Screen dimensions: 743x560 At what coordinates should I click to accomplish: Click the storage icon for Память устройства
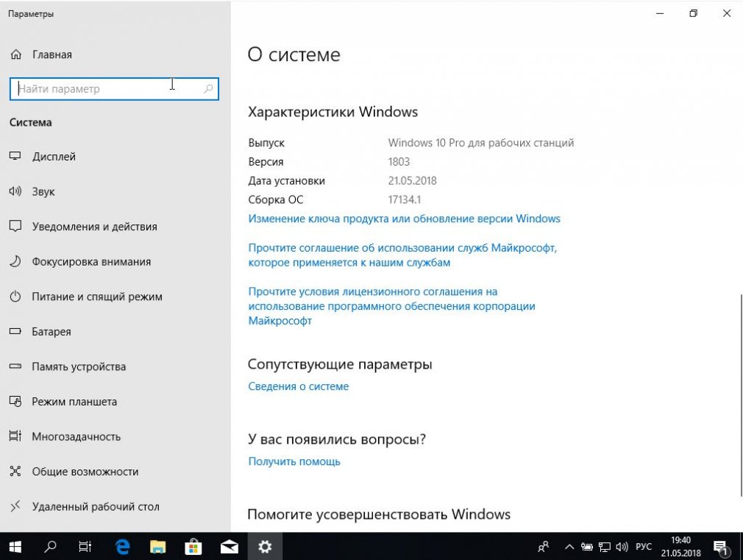click(x=15, y=366)
